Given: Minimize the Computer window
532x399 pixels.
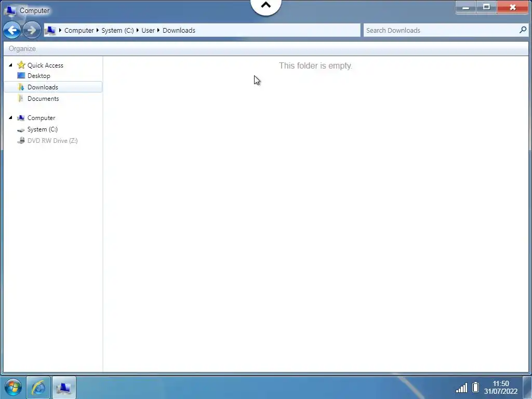Looking at the screenshot, I should pyautogui.click(x=466, y=7).
